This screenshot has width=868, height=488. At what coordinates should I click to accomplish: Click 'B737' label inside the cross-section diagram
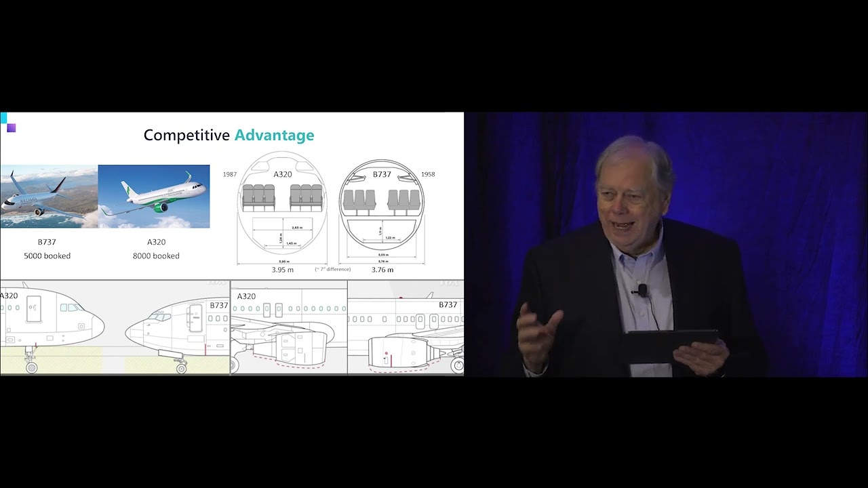(382, 174)
